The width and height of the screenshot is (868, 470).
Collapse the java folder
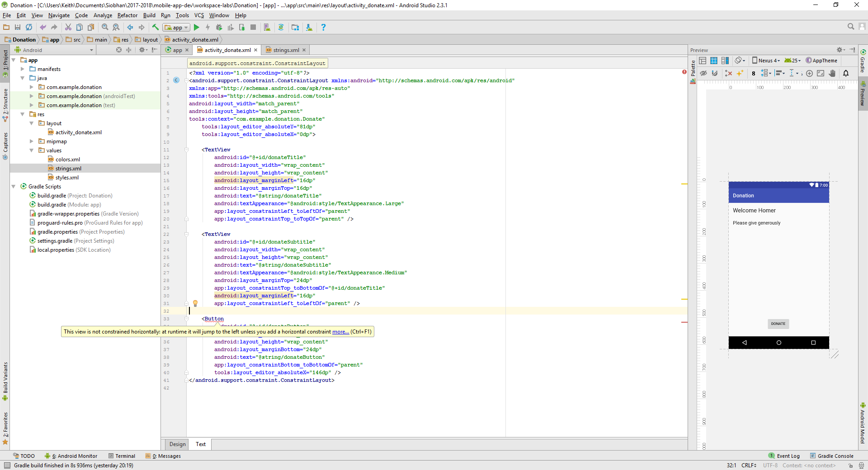coord(23,78)
